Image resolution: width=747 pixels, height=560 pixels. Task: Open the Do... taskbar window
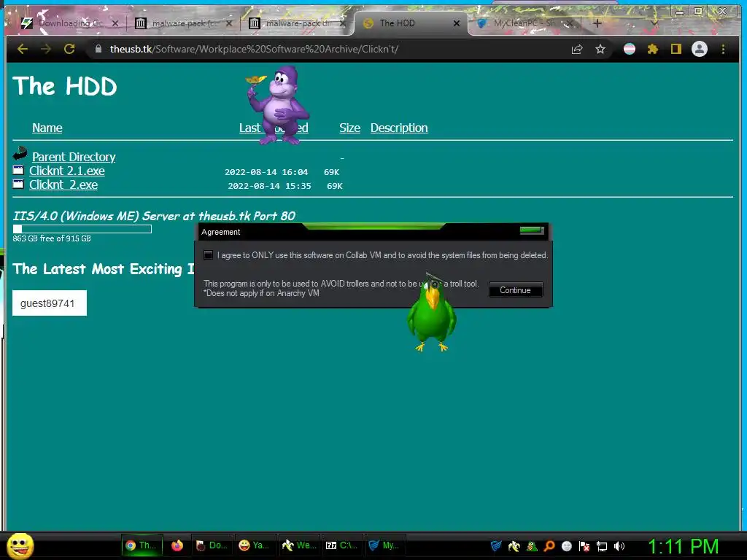(x=212, y=545)
